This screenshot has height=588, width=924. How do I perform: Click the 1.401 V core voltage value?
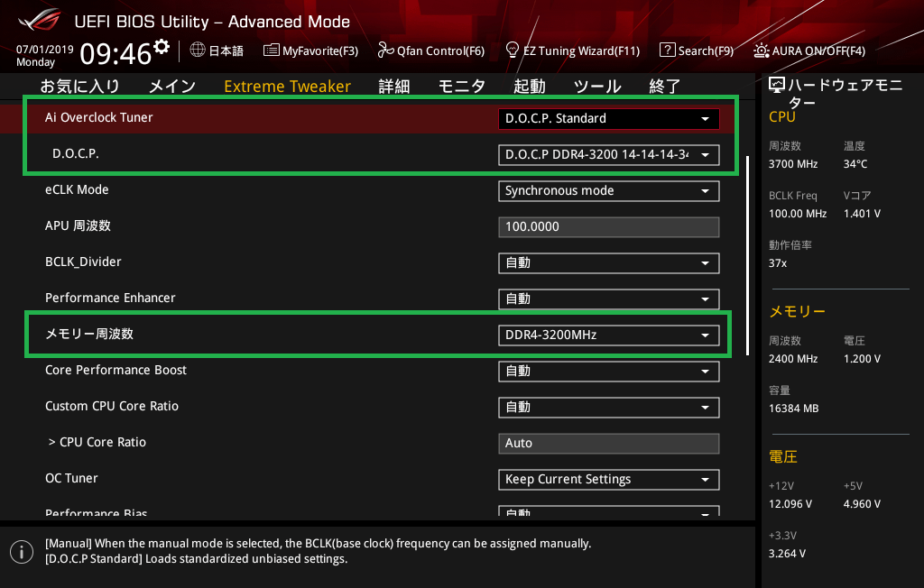[x=862, y=213]
